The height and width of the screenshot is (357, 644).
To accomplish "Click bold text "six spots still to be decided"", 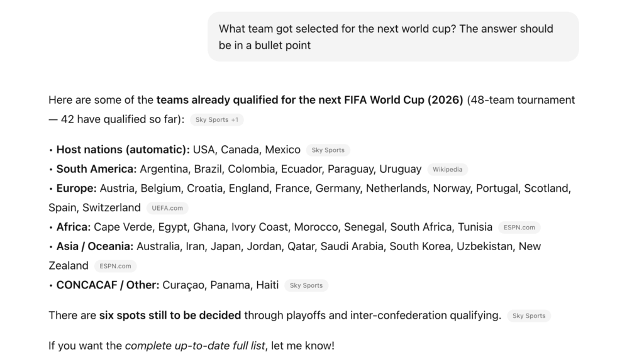I will [x=170, y=315].
